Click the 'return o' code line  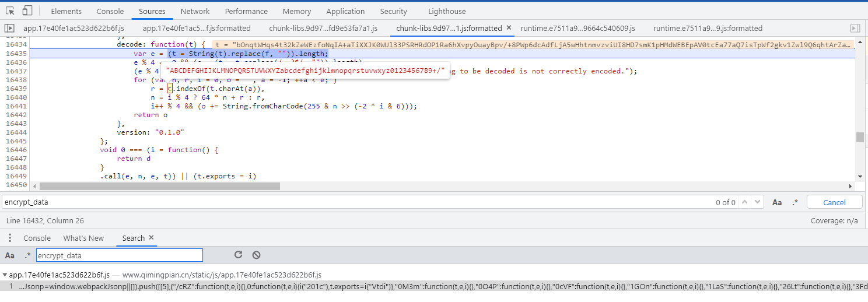coord(150,115)
